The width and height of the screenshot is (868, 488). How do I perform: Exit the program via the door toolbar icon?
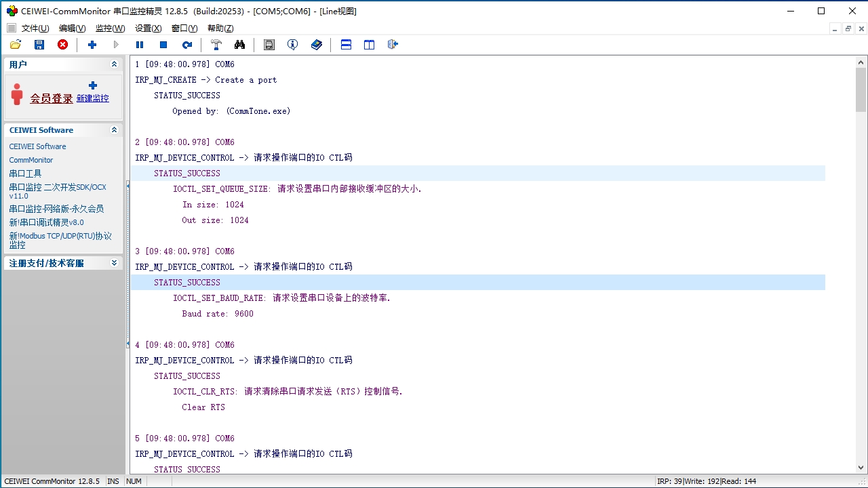click(392, 45)
